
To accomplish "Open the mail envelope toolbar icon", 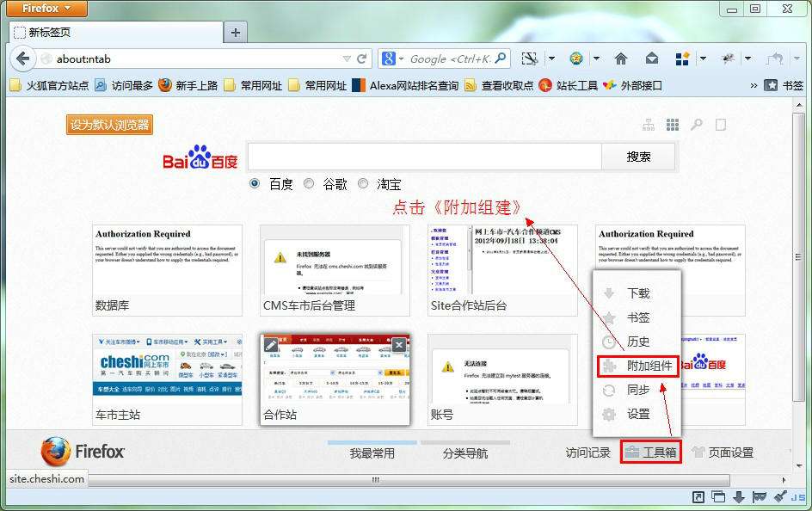I will pyautogui.click(x=652, y=58).
